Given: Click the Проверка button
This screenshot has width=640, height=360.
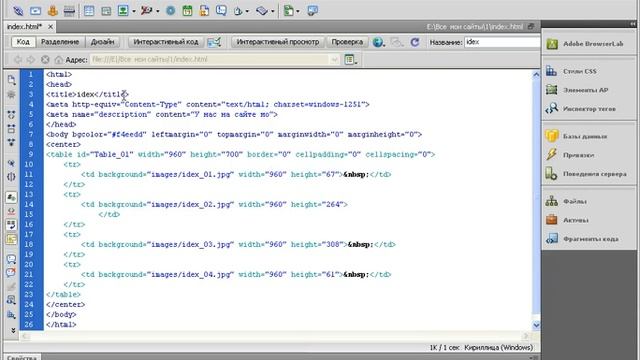Looking at the screenshot, I should [347, 42].
